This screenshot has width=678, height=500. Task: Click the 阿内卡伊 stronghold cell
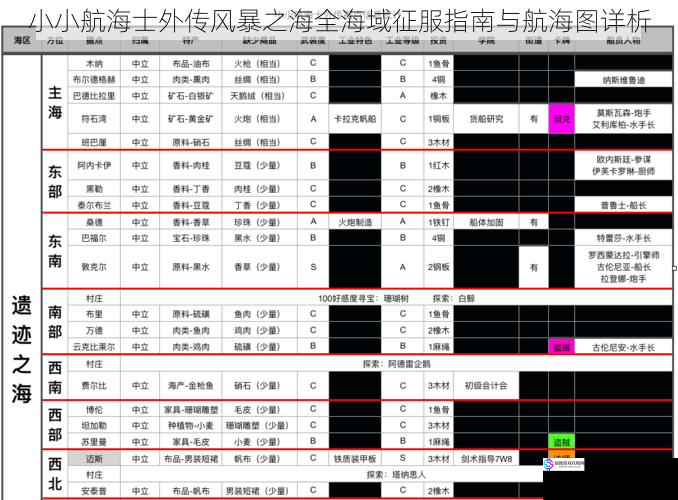(x=94, y=166)
